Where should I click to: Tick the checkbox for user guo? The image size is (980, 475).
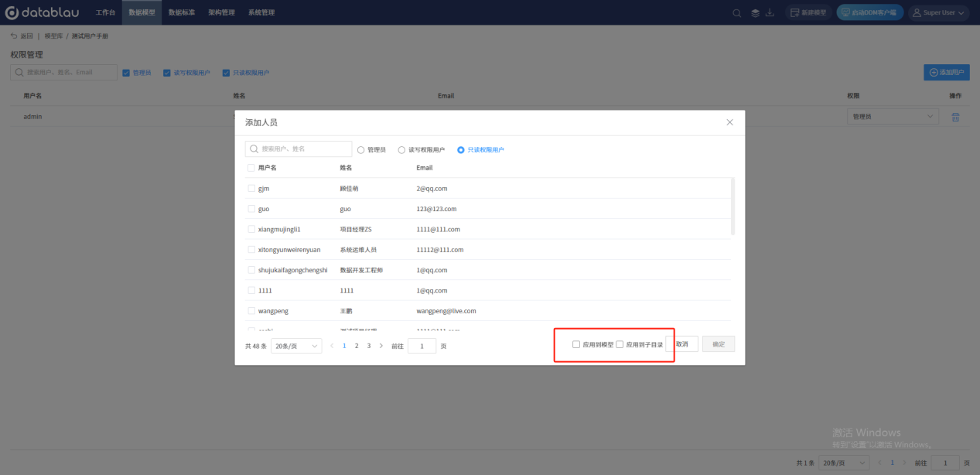[251, 209]
